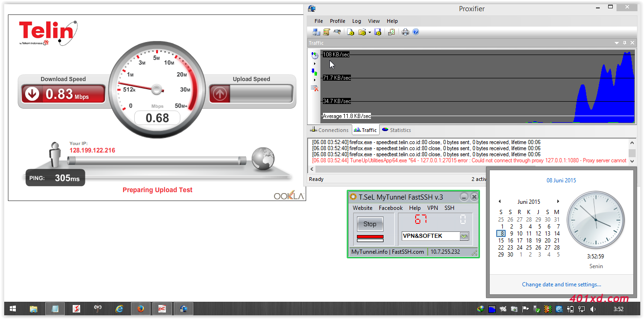Open Name Resolution (.com magnifier) icon
This screenshot has width=644, height=319.
(337, 32)
